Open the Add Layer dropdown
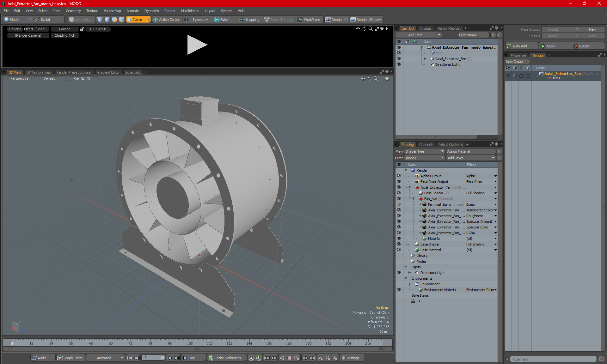Image resolution: width=607 pixels, height=364 pixels. click(x=470, y=158)
